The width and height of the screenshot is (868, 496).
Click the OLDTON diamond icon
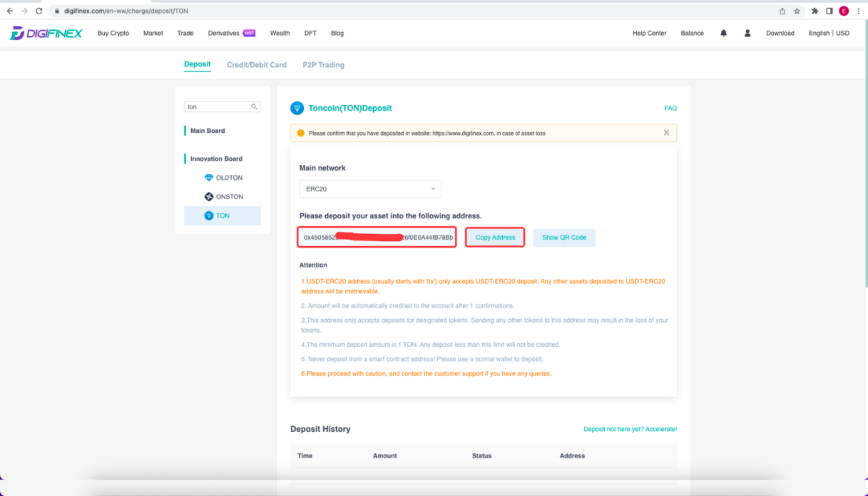(209, 178)
